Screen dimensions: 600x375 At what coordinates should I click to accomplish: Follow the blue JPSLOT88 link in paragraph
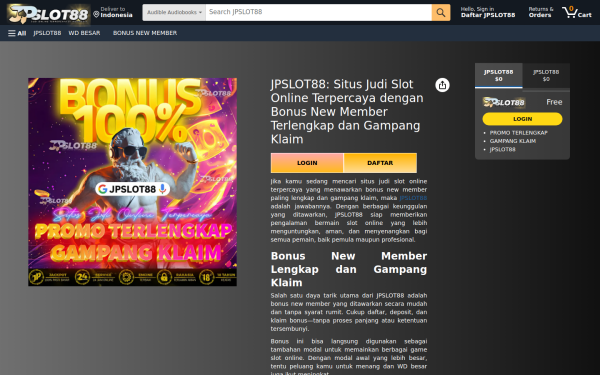click(413, 198)
